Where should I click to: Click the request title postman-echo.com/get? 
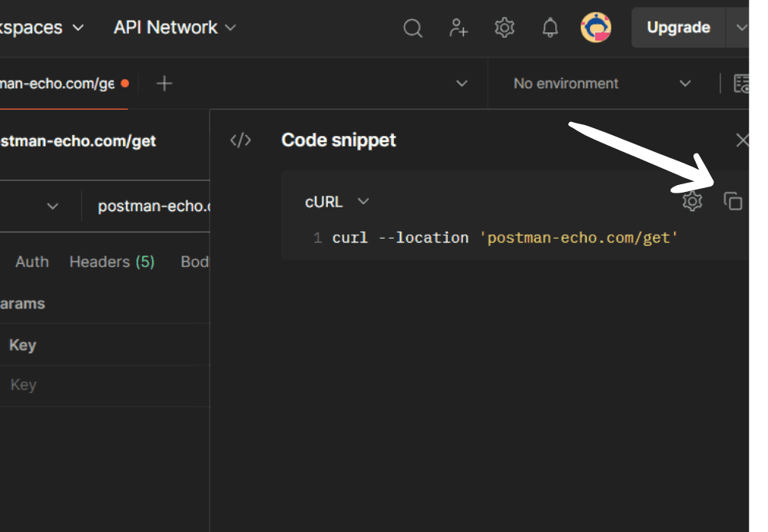(x=78, y=141)
